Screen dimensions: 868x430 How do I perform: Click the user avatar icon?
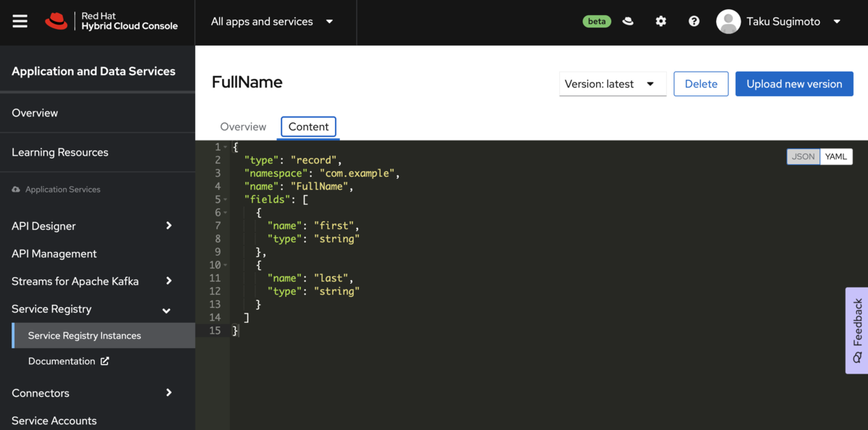728,22
